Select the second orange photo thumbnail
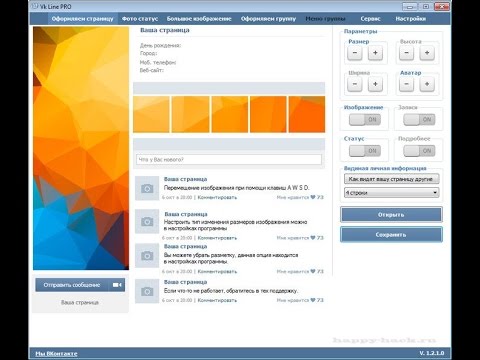The height and width of the screenshot is (360, 480). pyautogui.click(x=190, y=114)
